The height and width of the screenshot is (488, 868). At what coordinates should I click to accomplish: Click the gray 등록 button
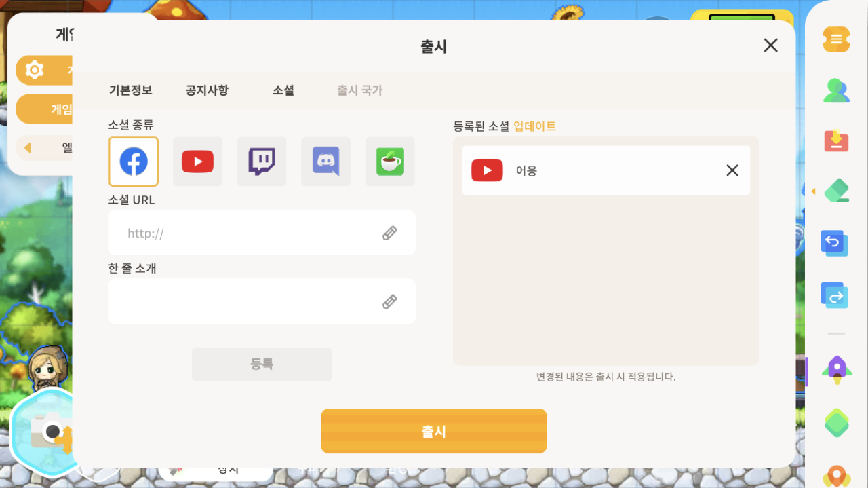coord(262,364)
